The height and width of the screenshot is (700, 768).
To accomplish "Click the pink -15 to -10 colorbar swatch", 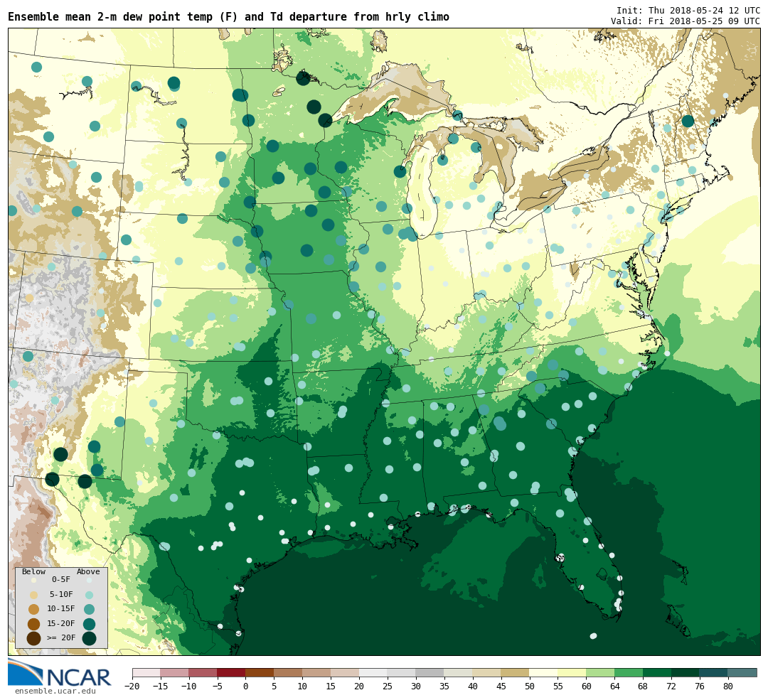I will pos(174,672).
